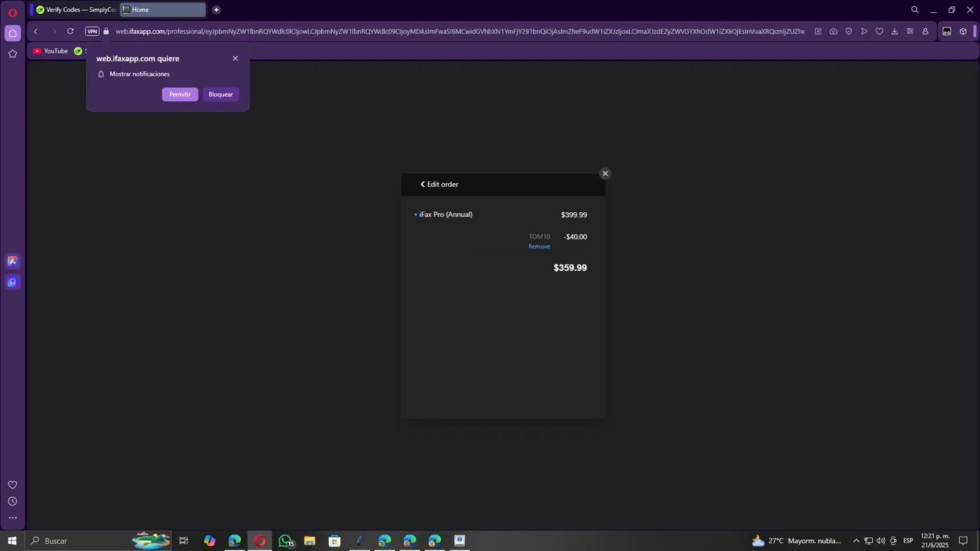The image size is (980, 551).
Task: Click the address bar URL field
Action: coord(459,31)
